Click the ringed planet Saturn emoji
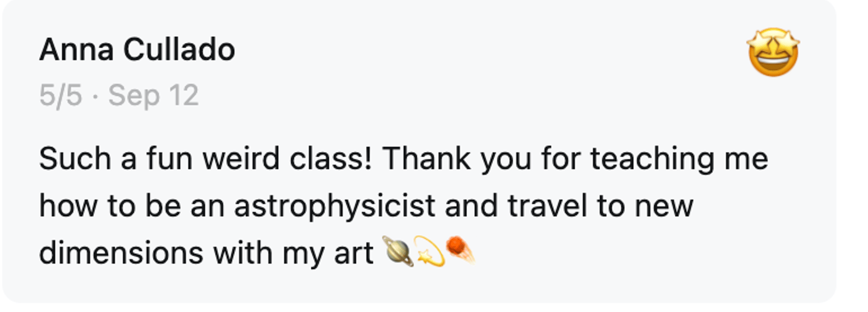The width and height of the screenshot is (868, 312). click(398, 251)
